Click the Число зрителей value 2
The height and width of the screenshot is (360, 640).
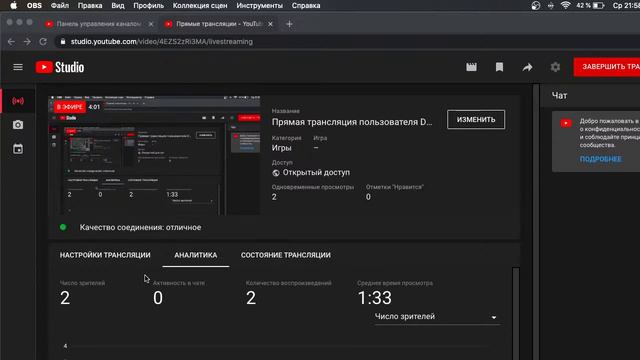[65, 298]
